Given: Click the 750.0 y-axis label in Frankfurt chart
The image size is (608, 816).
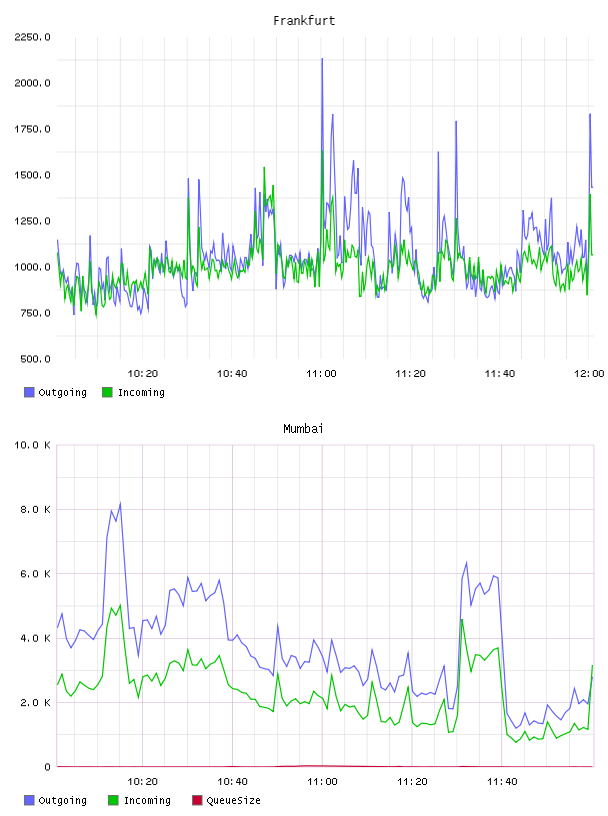Looking at the screenshot, I should point(35,313).
